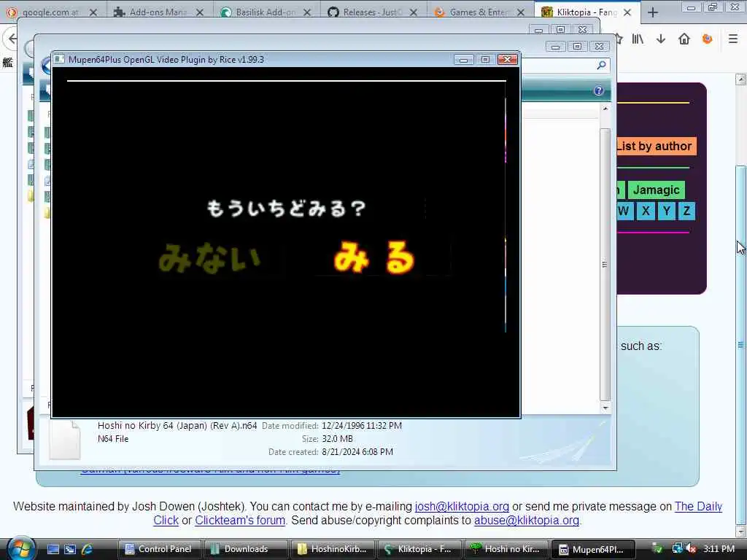Image resolution: width=747 pixels, height=560 pixels.
Task: Open Mupen64Pl... taskbar button
Action: coord(592,549)
